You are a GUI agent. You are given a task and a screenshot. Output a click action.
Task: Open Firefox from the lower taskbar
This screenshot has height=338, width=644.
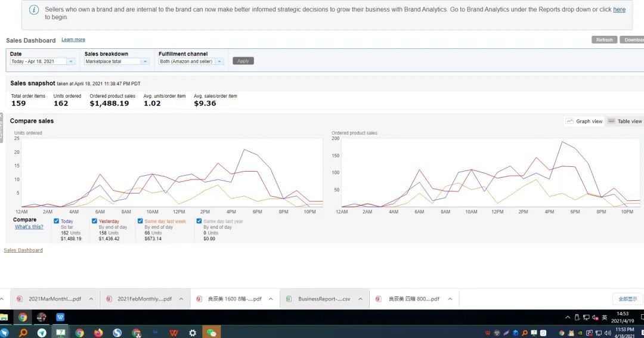(x=98, y=333)
